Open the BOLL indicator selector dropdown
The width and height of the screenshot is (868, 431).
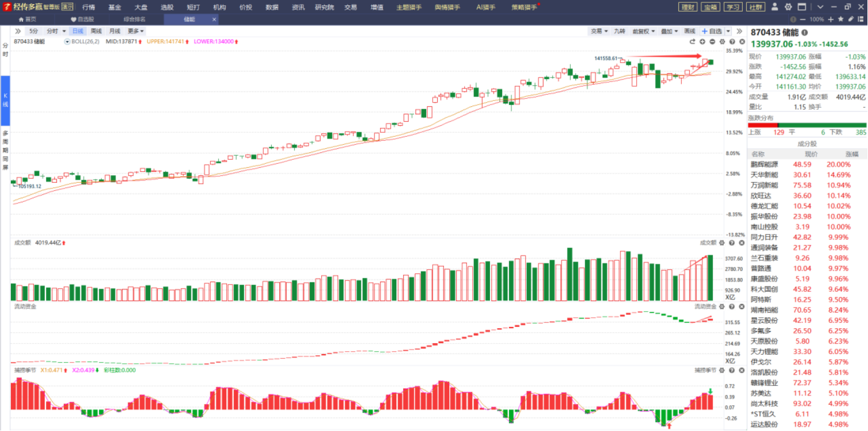(67, 42)
